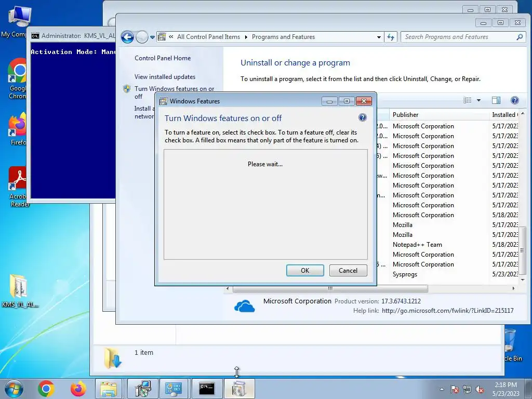Confirm with OK in Windows Features

(x=305, y=270)
